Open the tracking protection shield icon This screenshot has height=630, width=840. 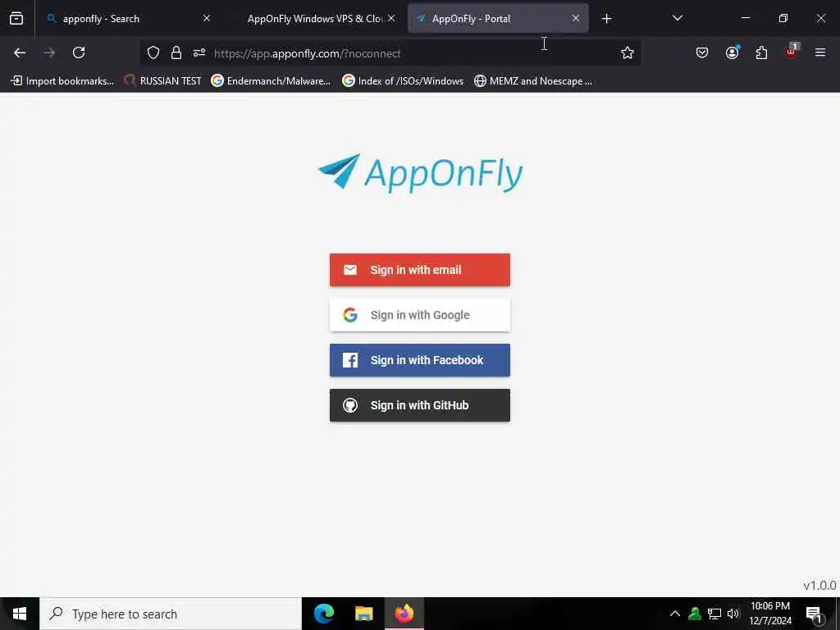pyautogui.click(x=153, y=52)
